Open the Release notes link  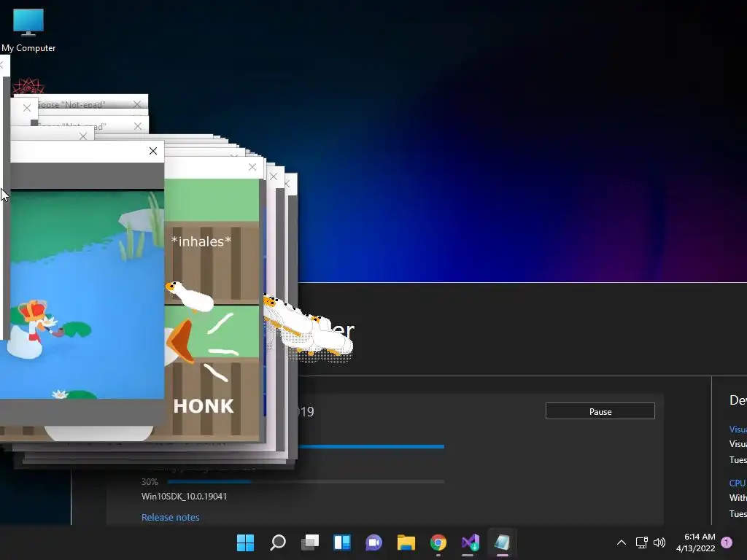pyautogui.click(x=170, y=517)
